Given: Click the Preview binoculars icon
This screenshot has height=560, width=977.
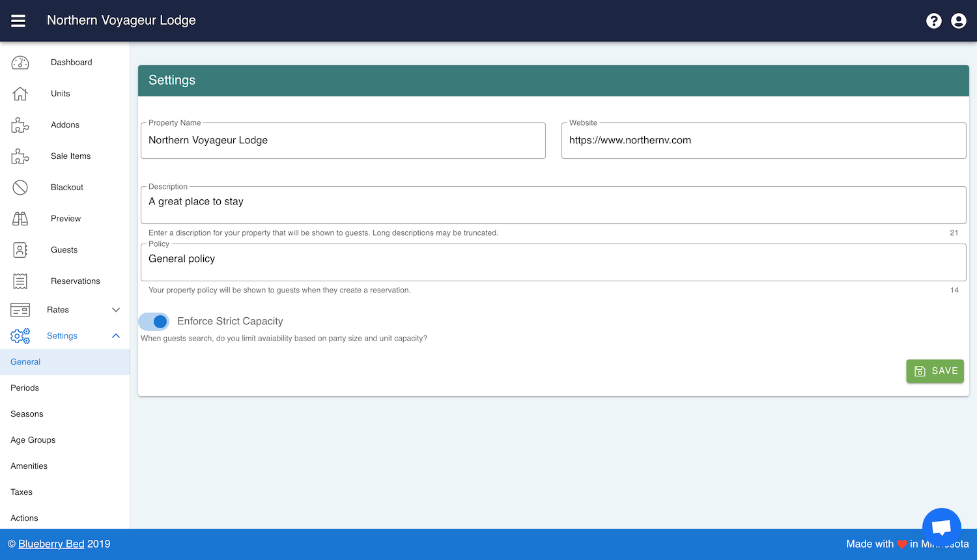Looking at the screenshot, I should [20, 219].
